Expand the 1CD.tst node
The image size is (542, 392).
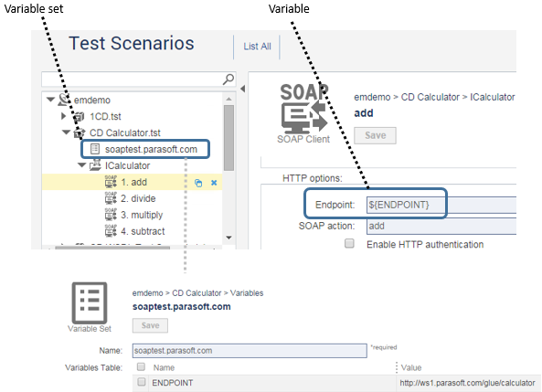[x=64, y=116]
